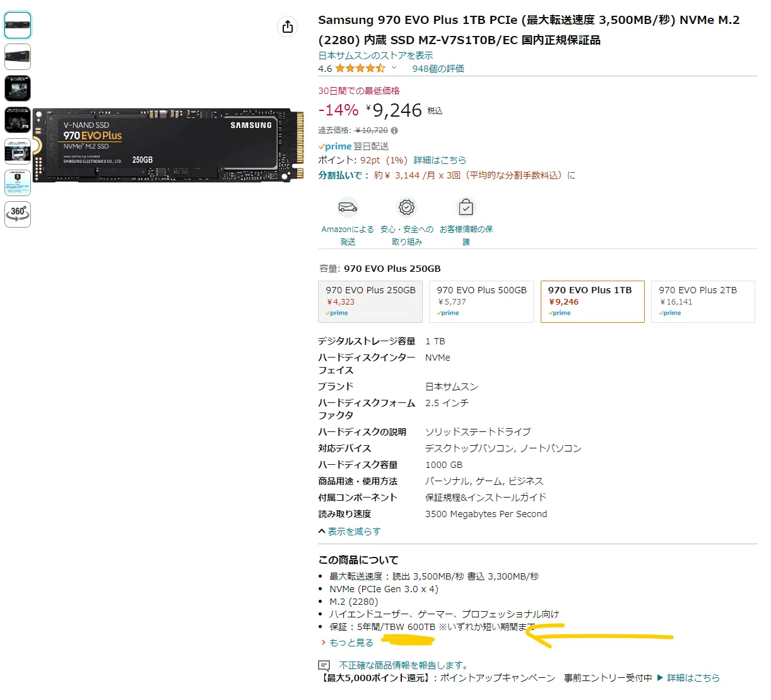
Task: Select the fourth product thumbnail
Action: click(x=18, y=120)
